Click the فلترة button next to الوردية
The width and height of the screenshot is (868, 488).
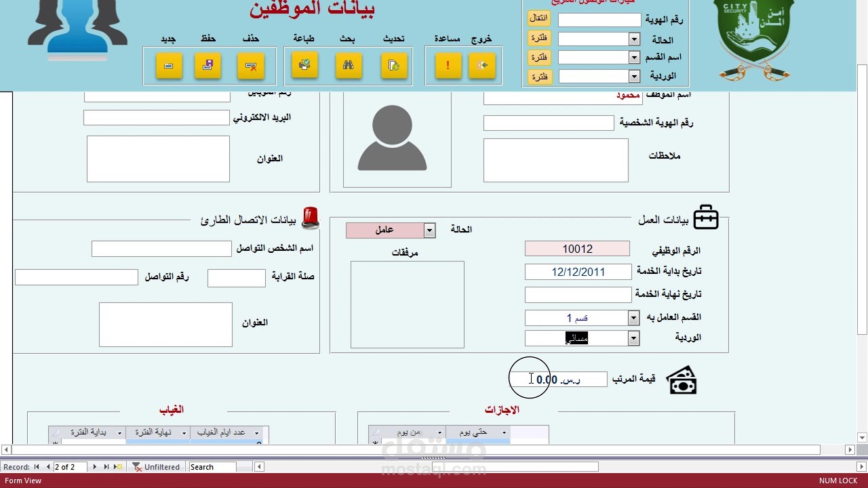tap(539, 77)
